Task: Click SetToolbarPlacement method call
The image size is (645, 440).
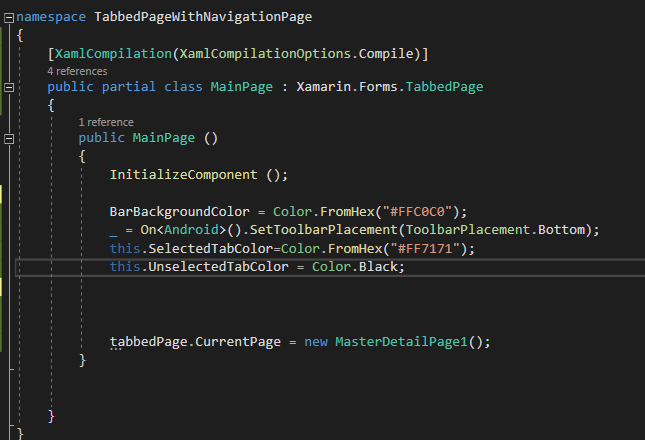Action: (x=324, y=229)
